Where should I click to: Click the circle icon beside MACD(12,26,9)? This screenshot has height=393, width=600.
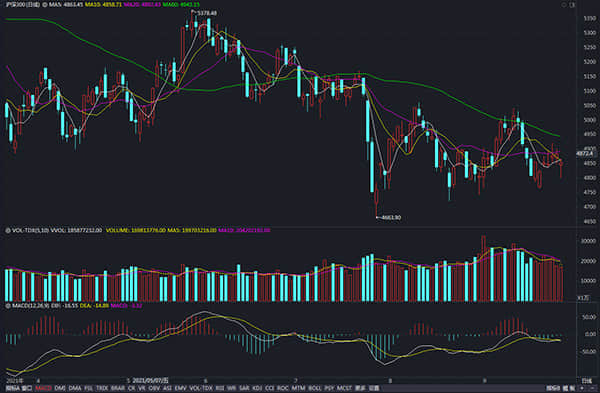8,306
